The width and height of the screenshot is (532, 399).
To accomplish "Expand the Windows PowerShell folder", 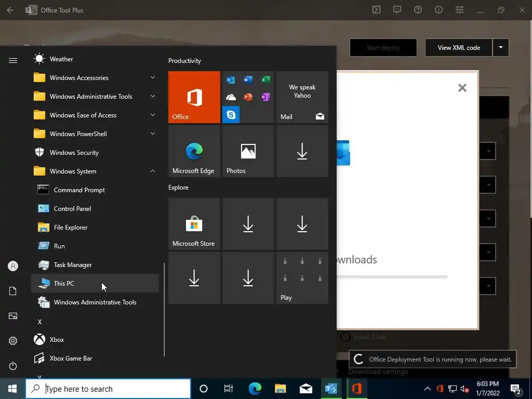I will (x=95, y=134).
